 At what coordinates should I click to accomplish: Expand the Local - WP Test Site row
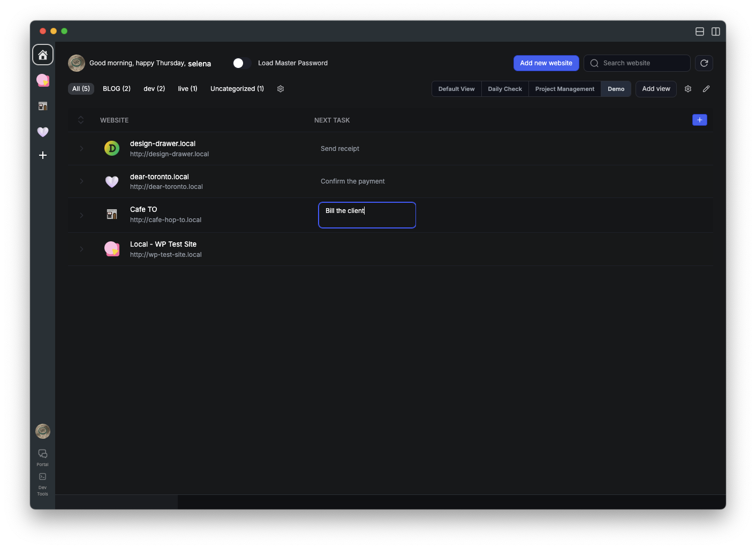click(81, 249)
